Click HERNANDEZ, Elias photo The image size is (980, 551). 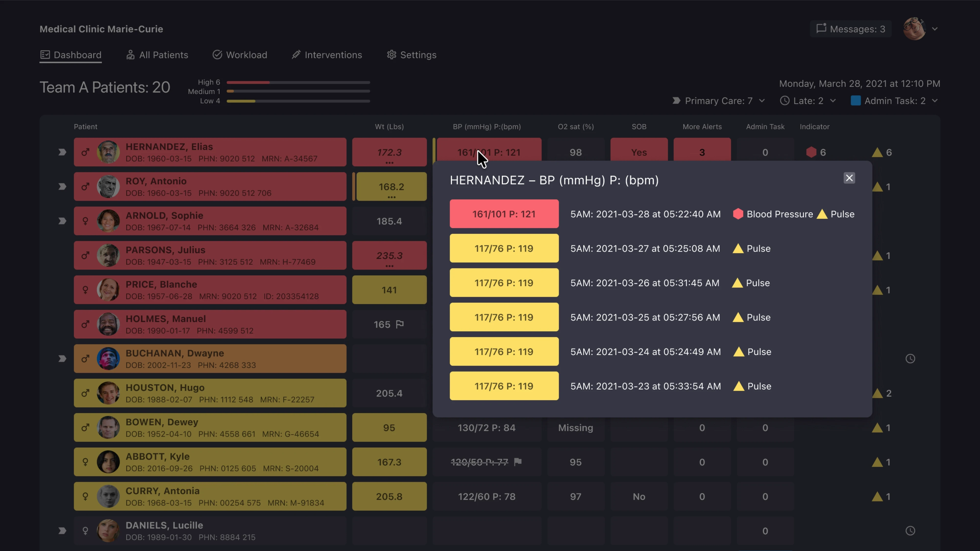point(108,152)
